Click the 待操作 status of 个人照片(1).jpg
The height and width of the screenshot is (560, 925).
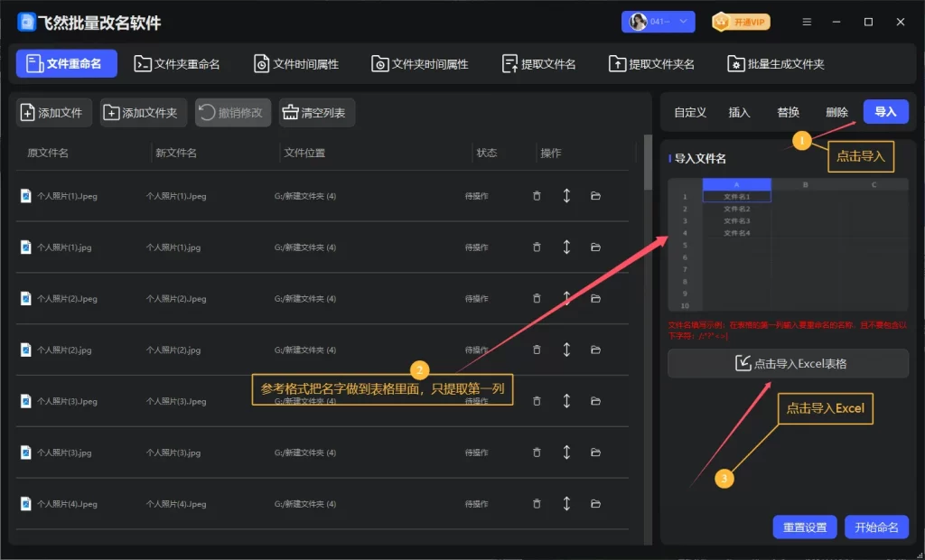tap(477, 247)
